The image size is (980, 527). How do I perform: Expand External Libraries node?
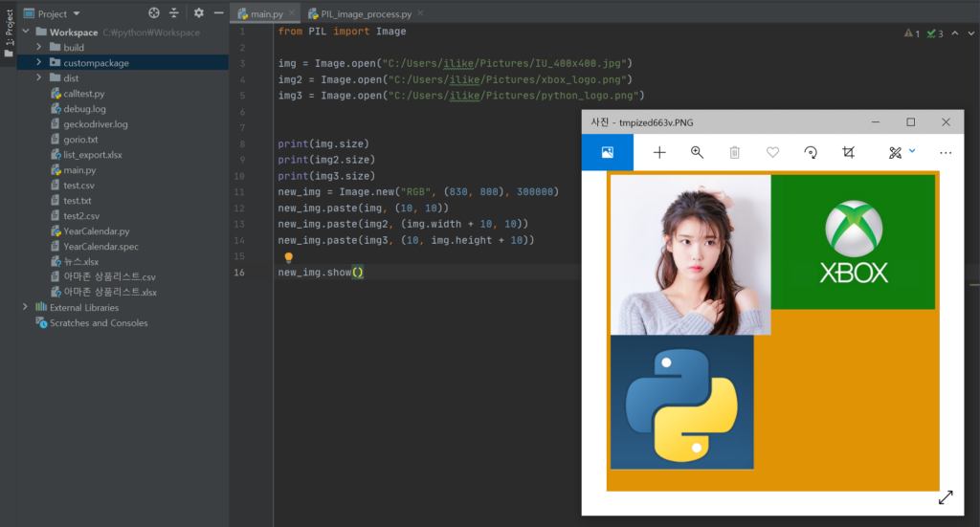tap(25, 308)
